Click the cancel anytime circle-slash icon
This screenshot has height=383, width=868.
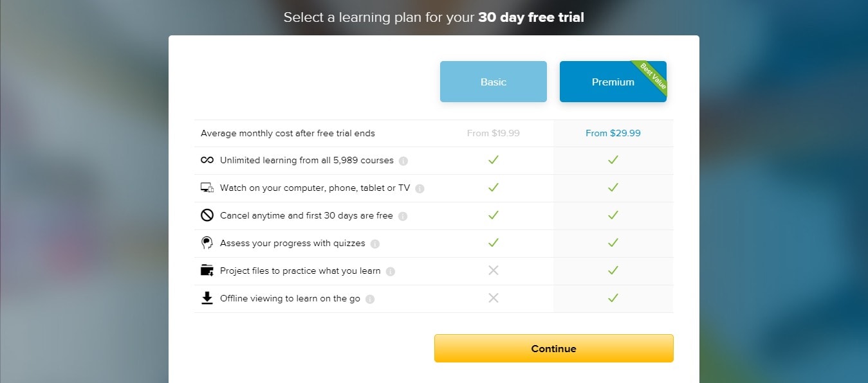(207, 216)
